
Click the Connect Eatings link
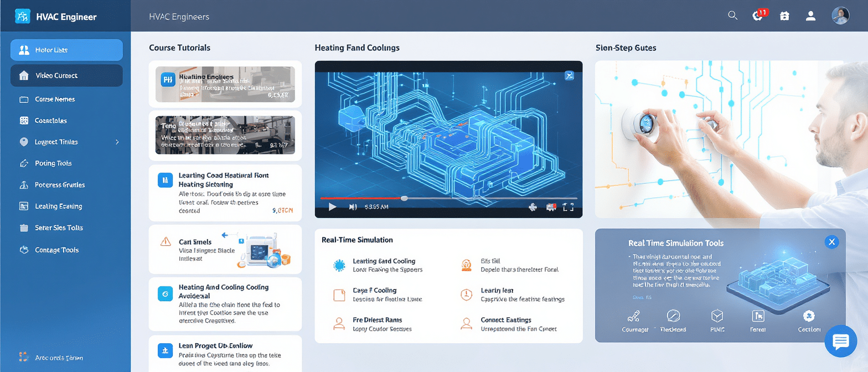click(x=506, y=320)
